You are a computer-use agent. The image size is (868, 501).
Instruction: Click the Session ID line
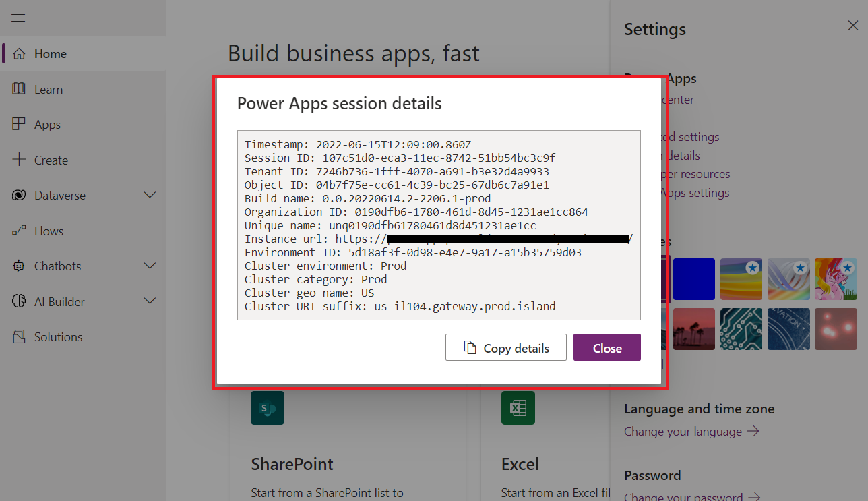[400, 158]
